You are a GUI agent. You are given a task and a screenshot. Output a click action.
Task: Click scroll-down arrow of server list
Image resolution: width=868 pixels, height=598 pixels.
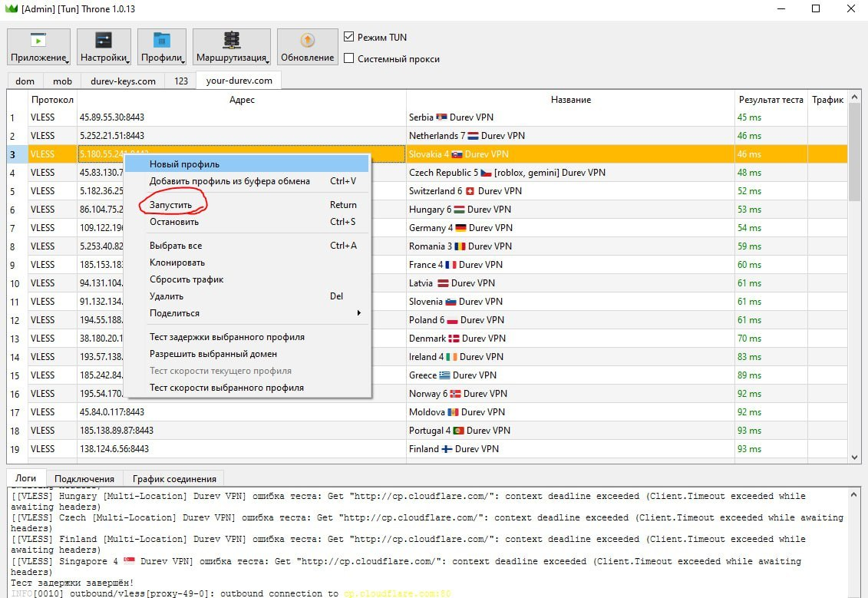pos(855,458)
